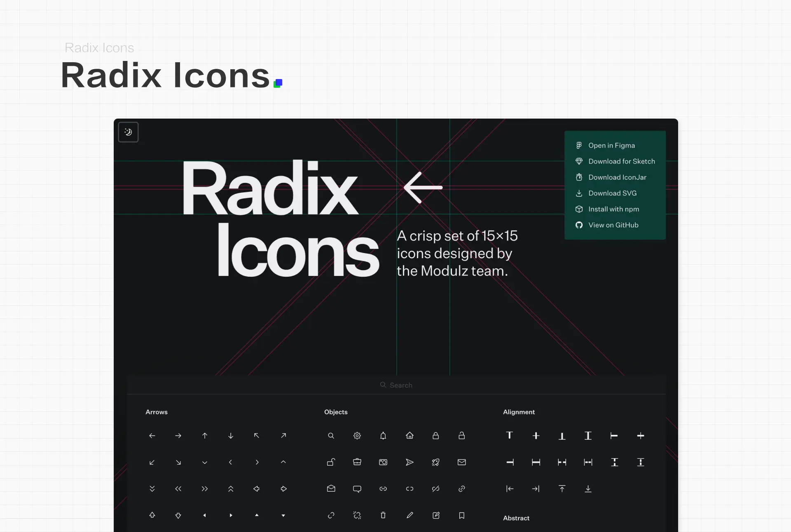Click the Objects category expander
The height and width of the screenshot is (532, 791).
pos(335,411)
